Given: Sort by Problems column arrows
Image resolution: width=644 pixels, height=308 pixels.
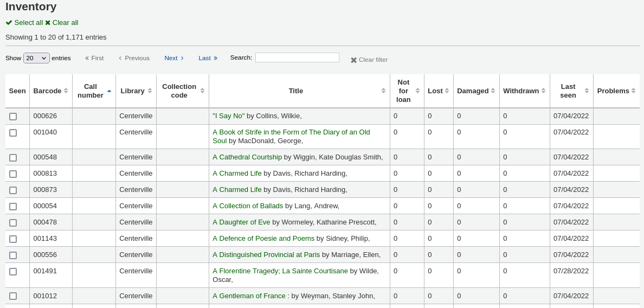Looking at the screenshot, I should [633, 91].
